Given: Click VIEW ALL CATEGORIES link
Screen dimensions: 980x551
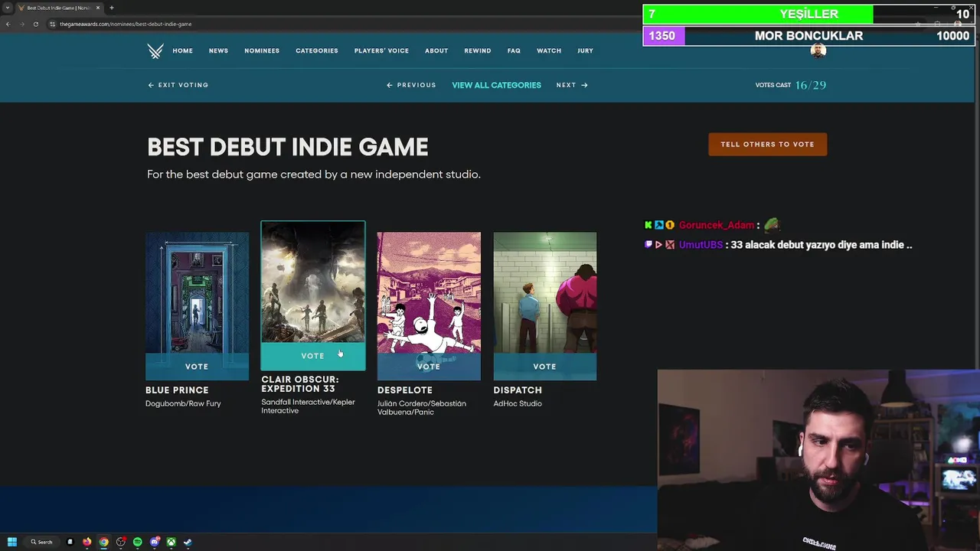Looking at the screenshot, I should tap(496, 85).
